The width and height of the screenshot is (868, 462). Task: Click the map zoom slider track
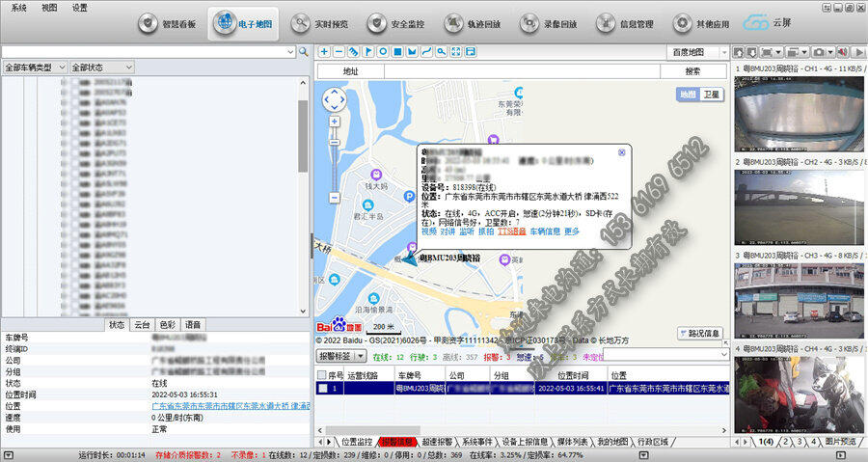(x=334, y=159)
